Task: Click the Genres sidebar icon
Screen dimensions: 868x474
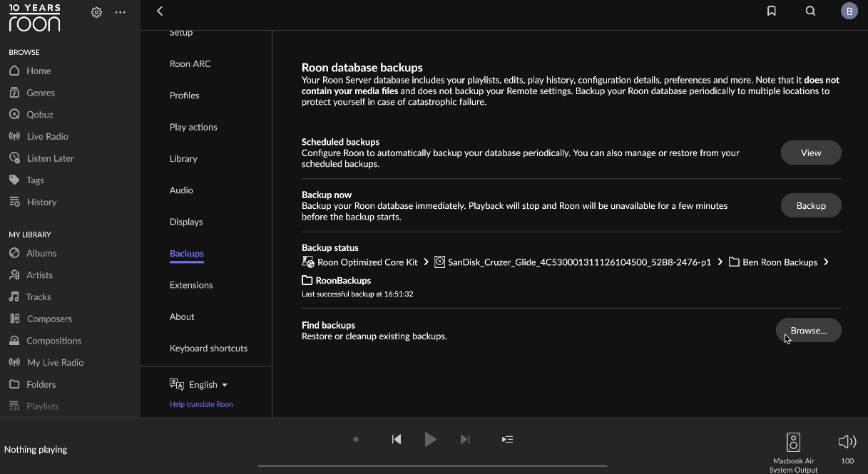Action: point(14,93)
